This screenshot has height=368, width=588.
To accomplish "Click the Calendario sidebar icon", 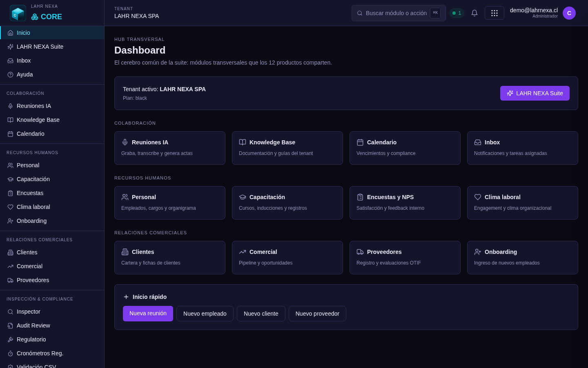I will click(11, 134).
